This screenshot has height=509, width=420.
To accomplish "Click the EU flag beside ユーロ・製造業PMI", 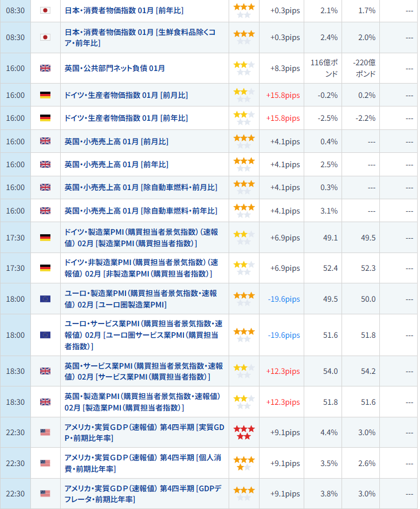I will (x=45, y=299).
